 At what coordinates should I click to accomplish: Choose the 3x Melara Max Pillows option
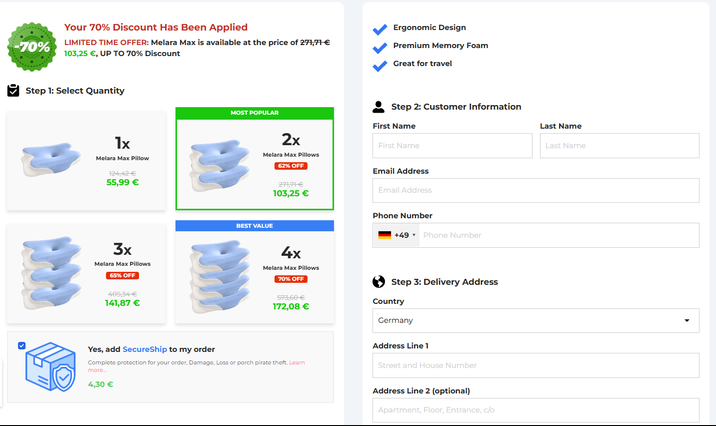tap(86, 273)
